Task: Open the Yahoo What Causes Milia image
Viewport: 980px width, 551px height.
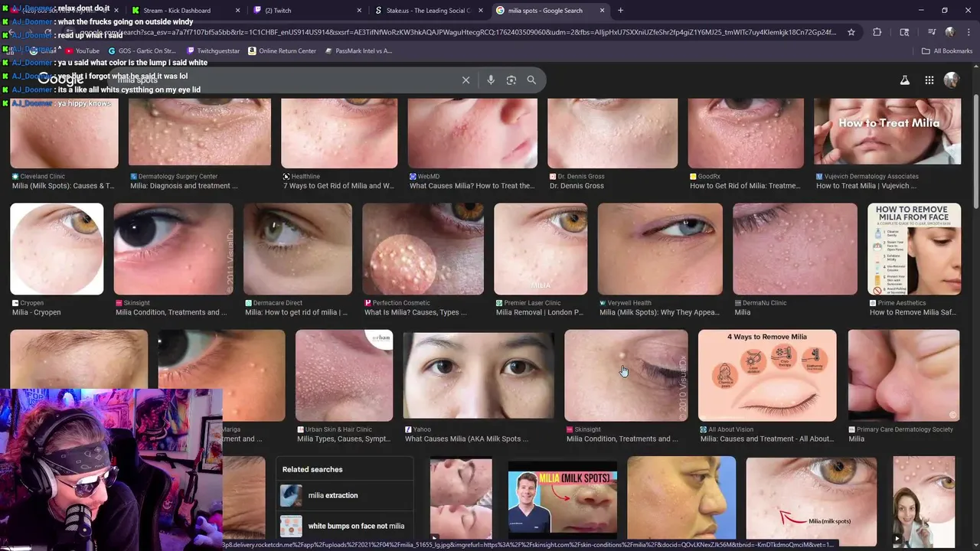Action: [479, 375]
